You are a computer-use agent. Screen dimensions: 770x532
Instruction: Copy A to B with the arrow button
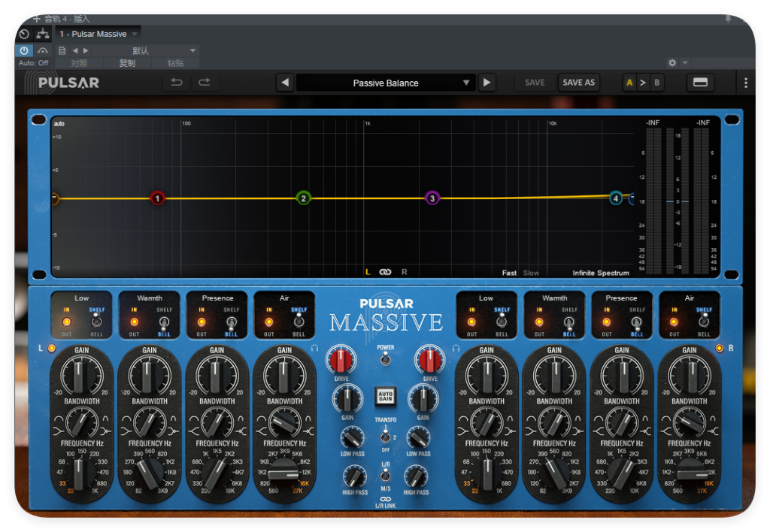642,83
